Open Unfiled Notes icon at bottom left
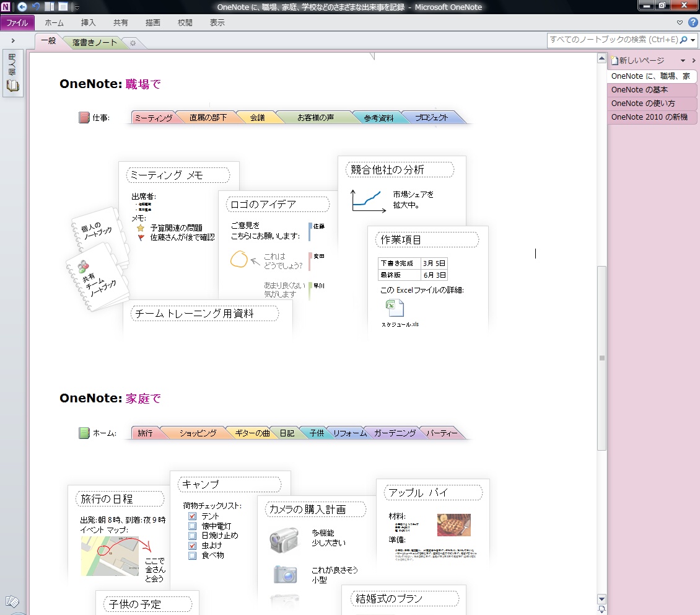Image resolution: width=700 pixels, height=615 pixels. [x=12, y=601]
